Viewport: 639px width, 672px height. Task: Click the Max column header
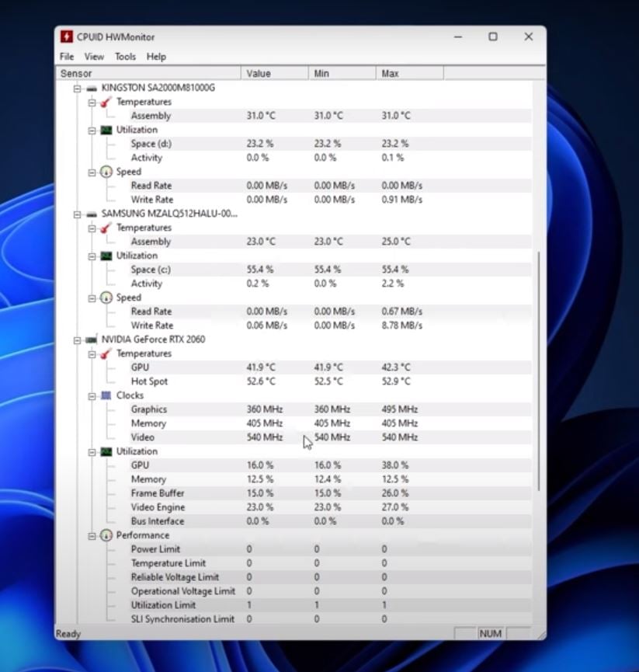(410, 73)
